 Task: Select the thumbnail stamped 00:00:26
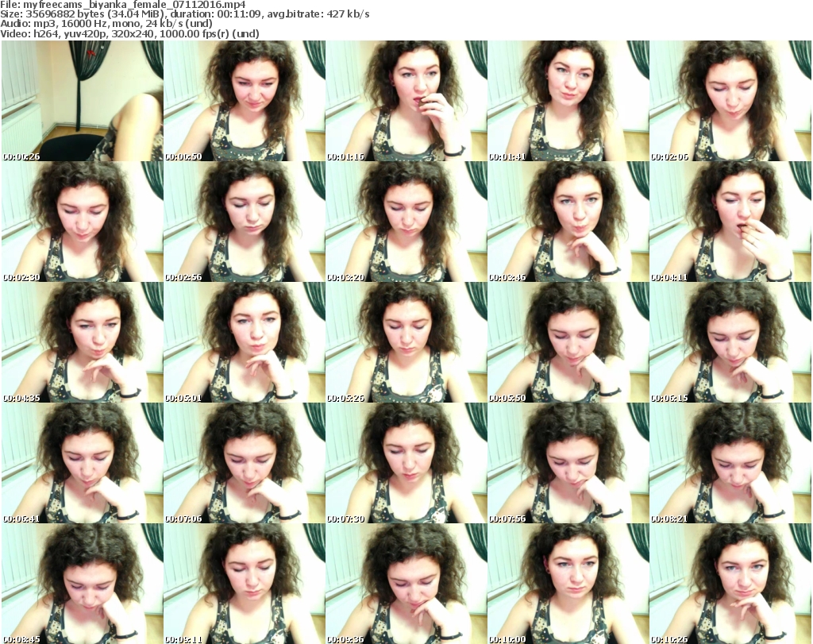(x=83, y=101)
